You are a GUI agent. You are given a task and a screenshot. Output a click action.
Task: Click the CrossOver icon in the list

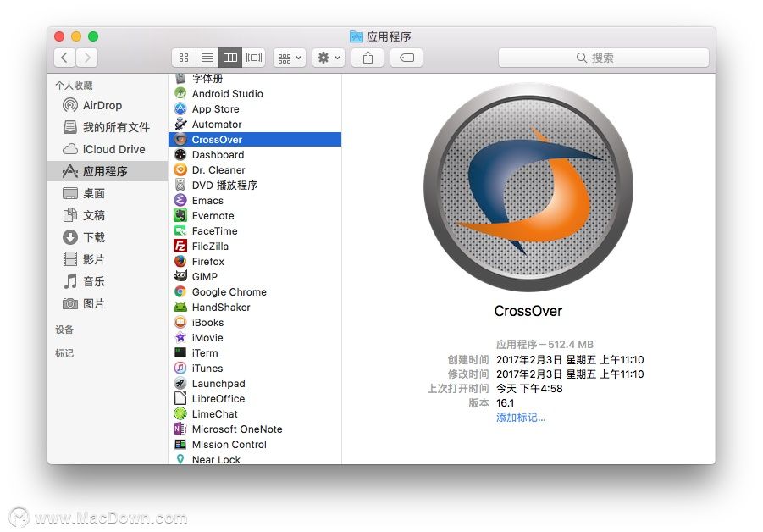tap(180, 139)
